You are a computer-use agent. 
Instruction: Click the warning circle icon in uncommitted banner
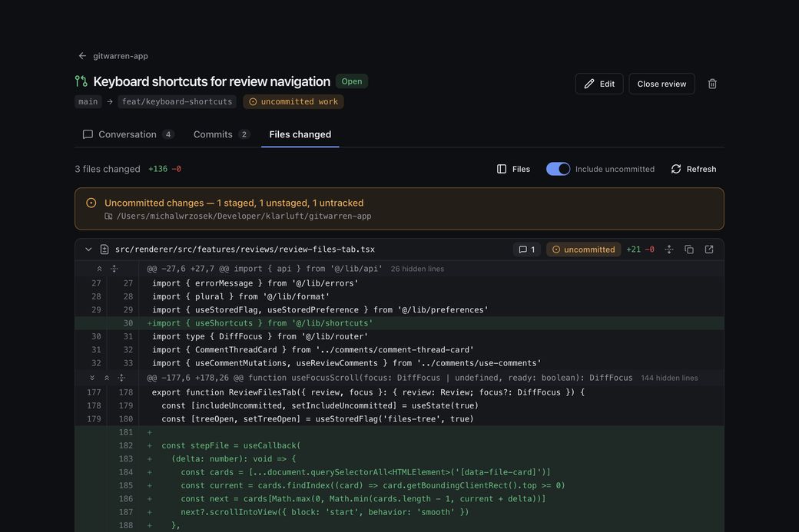click(x=91, y=203)
